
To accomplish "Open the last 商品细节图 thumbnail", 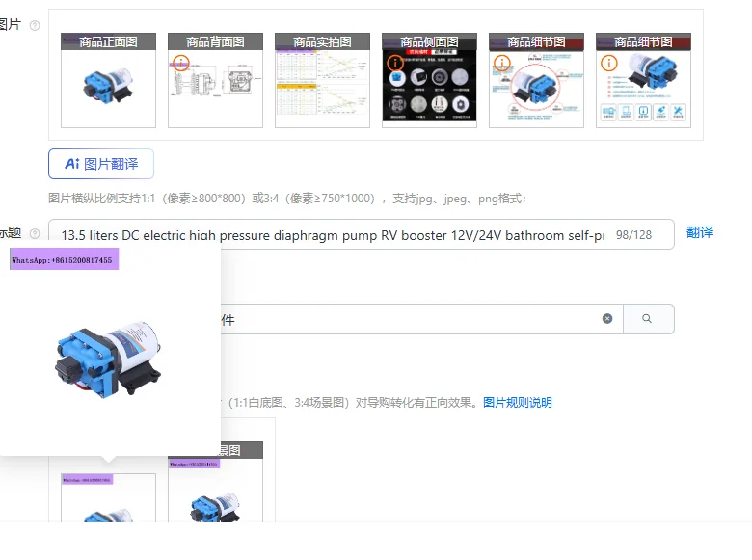I will 643,80.
